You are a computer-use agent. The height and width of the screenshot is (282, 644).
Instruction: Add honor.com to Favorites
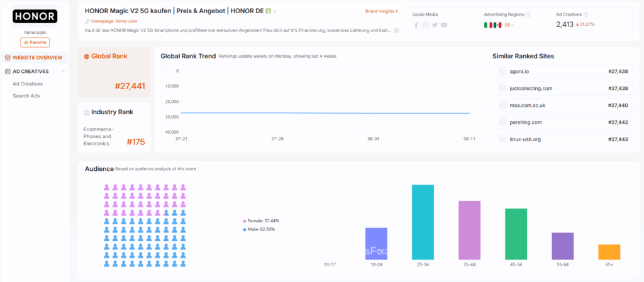(x=35, y=42)
